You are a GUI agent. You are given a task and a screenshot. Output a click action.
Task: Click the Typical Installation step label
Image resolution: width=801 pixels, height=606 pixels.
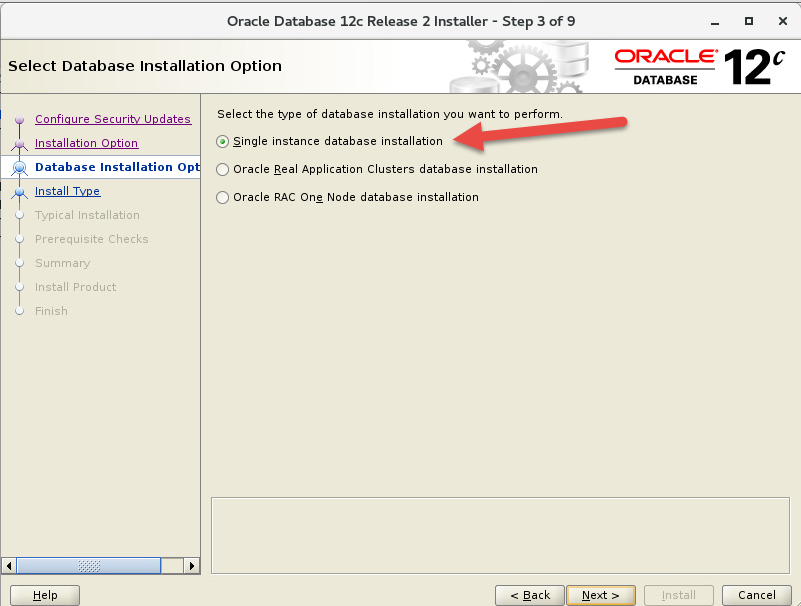pyautogui.click(x=87, y=215)
